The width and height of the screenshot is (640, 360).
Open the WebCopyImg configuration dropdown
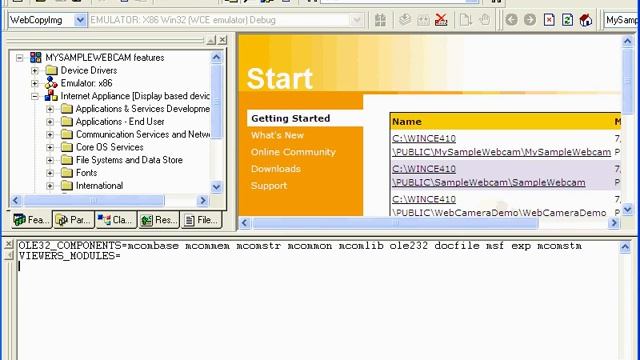(80, 20)
